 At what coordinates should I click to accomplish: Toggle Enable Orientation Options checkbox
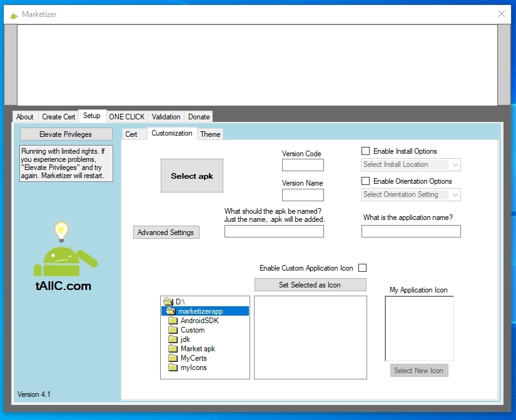[x=365, y=181]
